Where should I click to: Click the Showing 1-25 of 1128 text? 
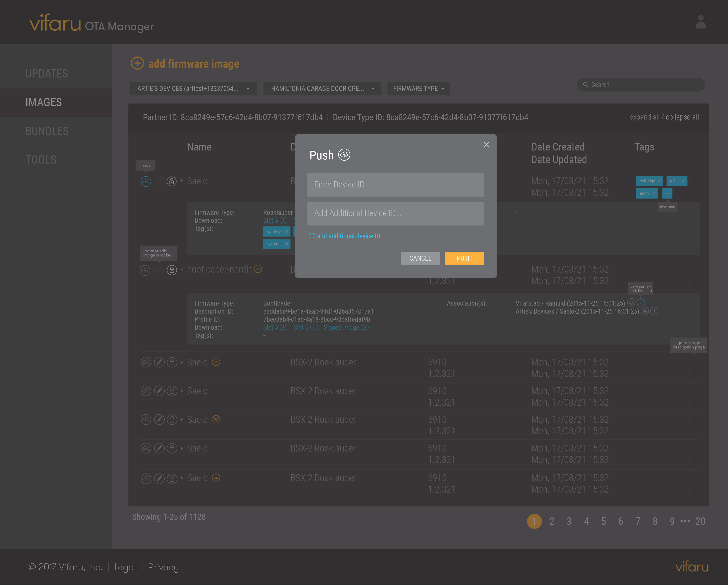coord(169,517)
